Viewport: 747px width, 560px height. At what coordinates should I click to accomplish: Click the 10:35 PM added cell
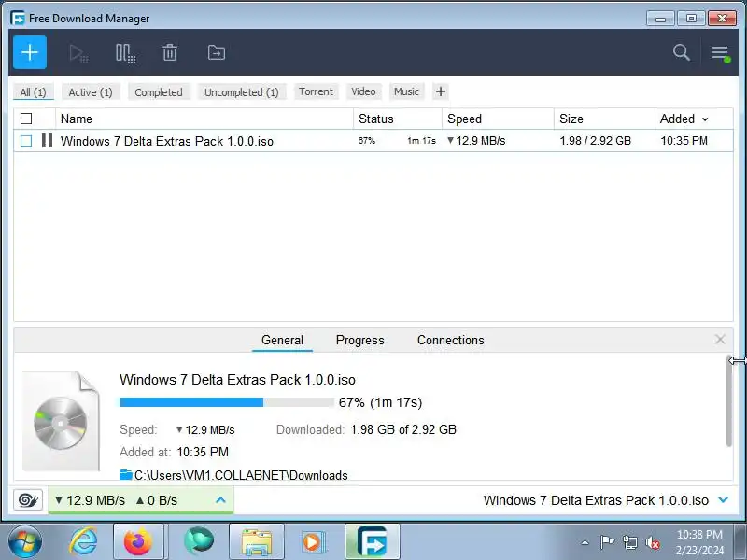pos(684,141)
